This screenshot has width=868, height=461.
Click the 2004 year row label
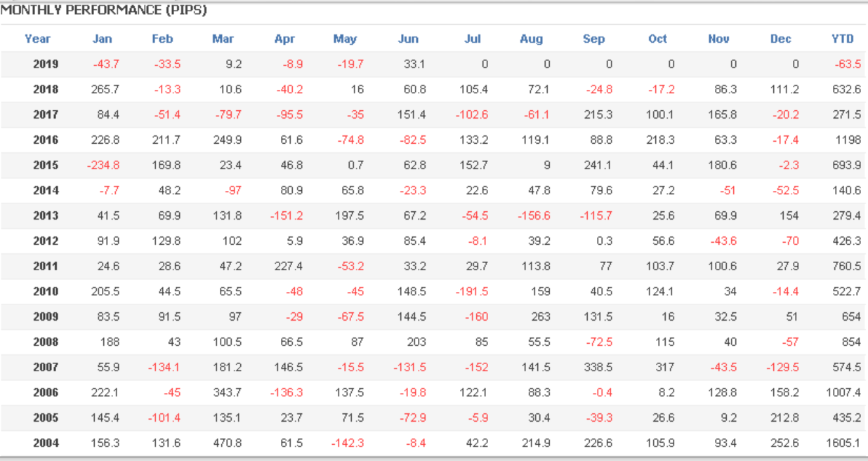pos(46,443)
